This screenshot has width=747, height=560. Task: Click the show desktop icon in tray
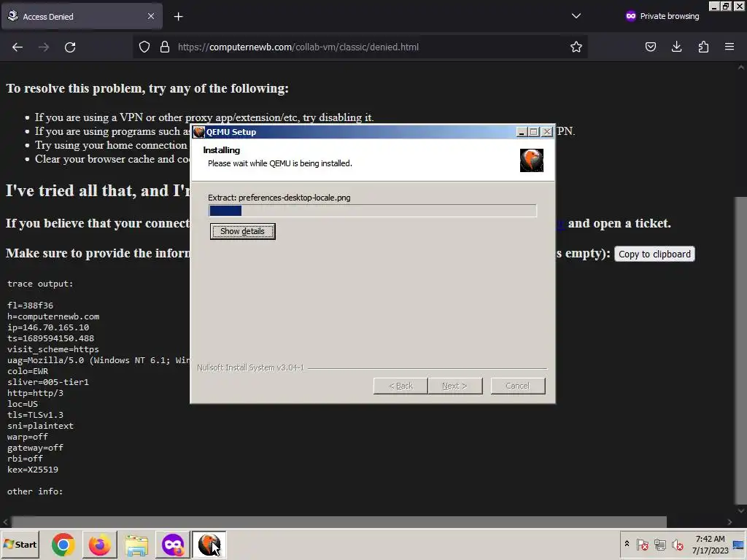739,544
